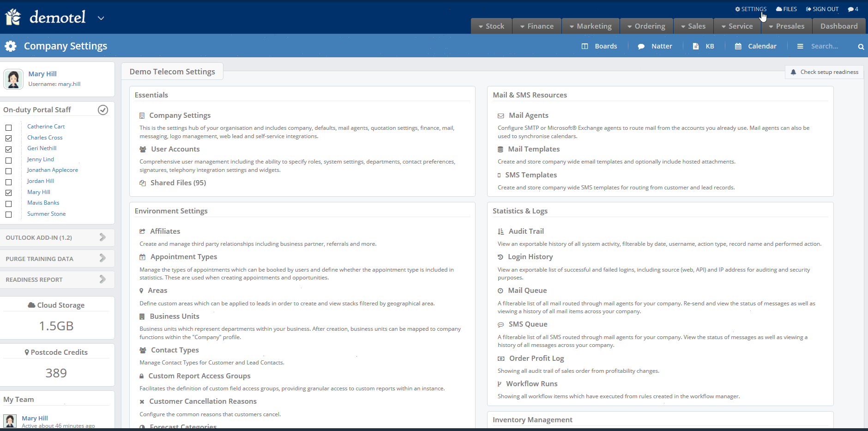
Task: Open the Stock dropdown menu
Action: coord(491,26)
